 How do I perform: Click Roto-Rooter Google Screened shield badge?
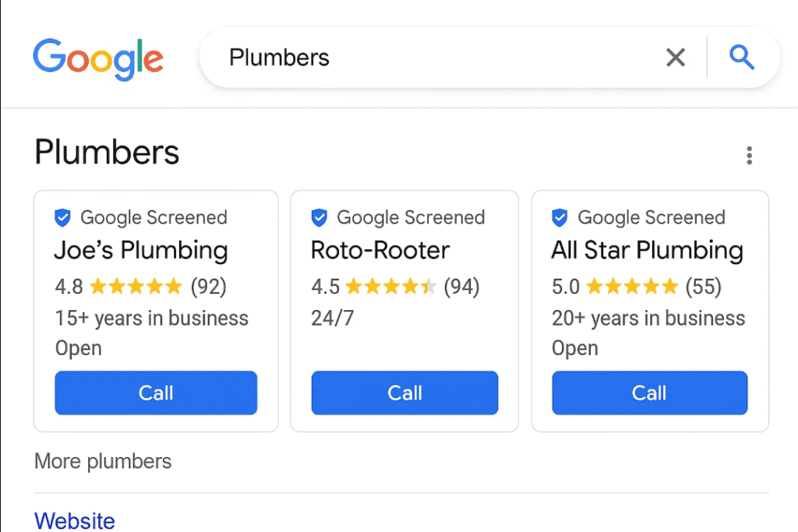tap(319, 217)
